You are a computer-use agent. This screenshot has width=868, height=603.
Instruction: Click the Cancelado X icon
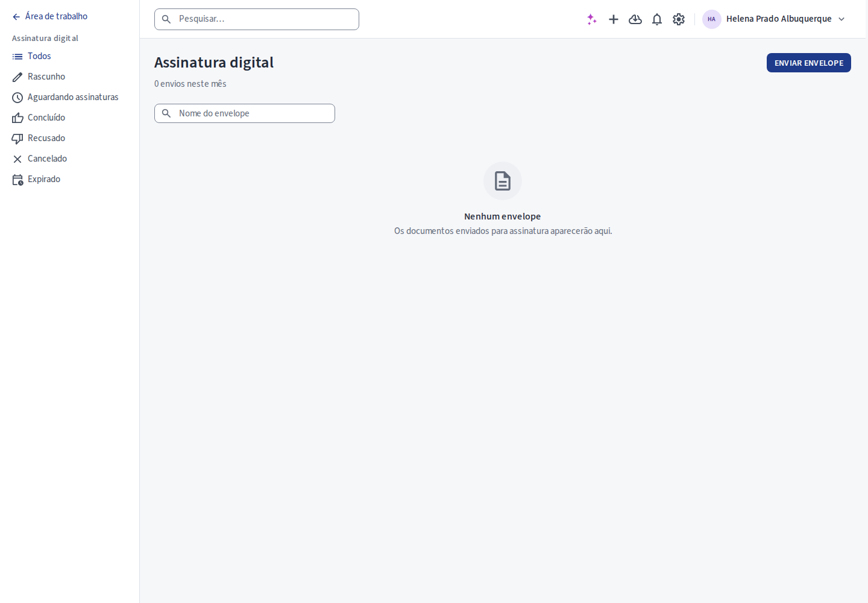17,159
